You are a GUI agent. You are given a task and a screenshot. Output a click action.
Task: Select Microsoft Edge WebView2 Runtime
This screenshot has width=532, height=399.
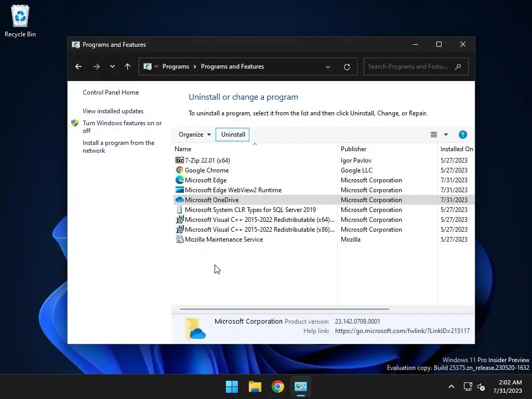[324, 190]
